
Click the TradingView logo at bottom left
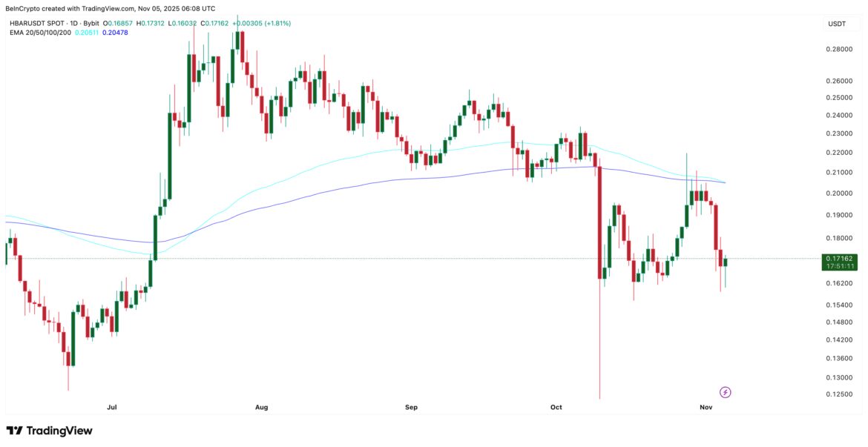click(50, 431)
